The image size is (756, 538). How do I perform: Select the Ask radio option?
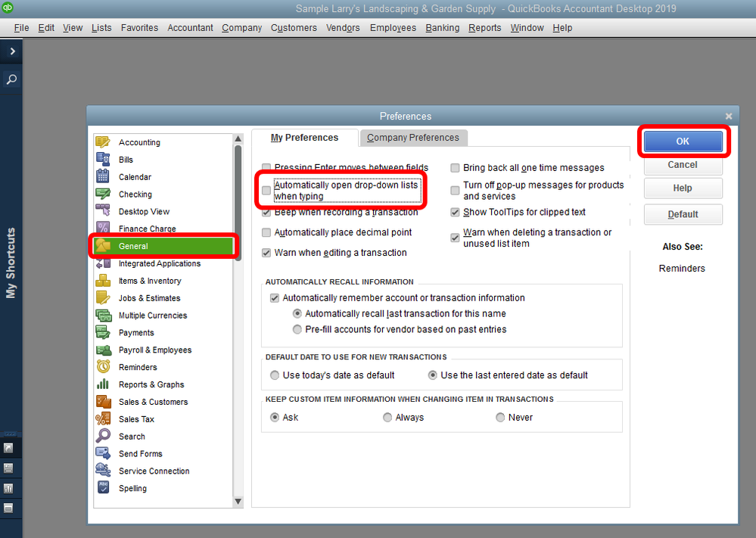(x=275, y=417)
